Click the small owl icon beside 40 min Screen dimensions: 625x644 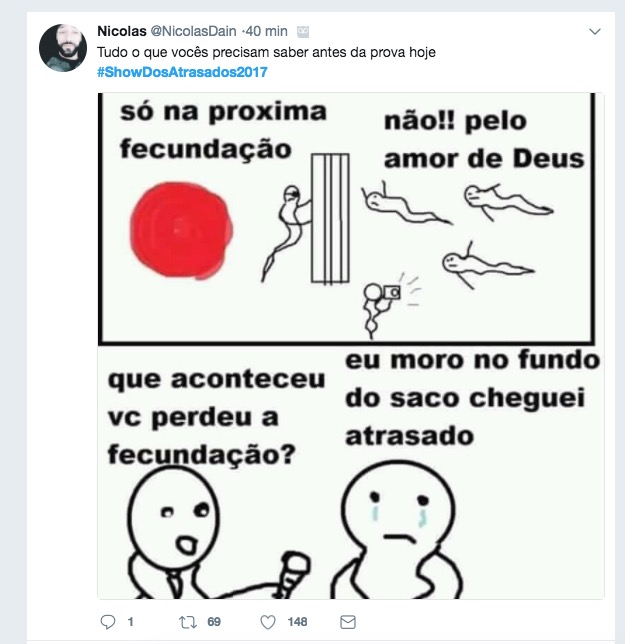click(x=303, y=32)
